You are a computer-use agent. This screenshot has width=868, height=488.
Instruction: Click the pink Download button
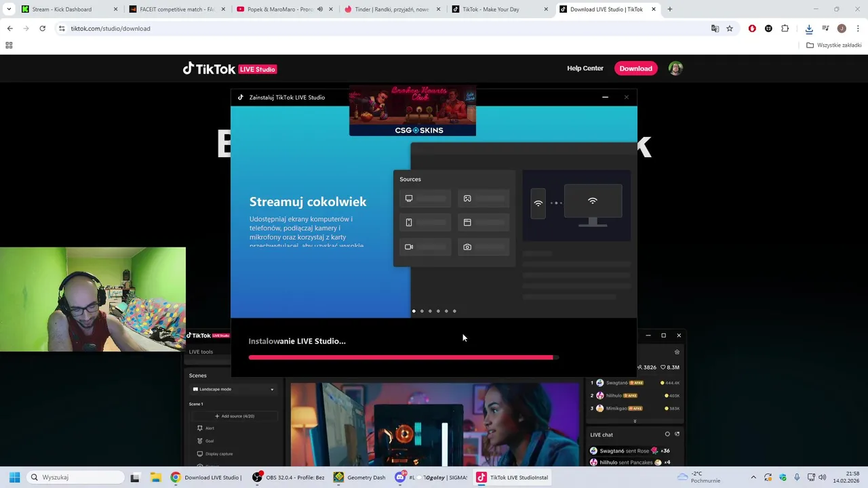tap(635, 68)
